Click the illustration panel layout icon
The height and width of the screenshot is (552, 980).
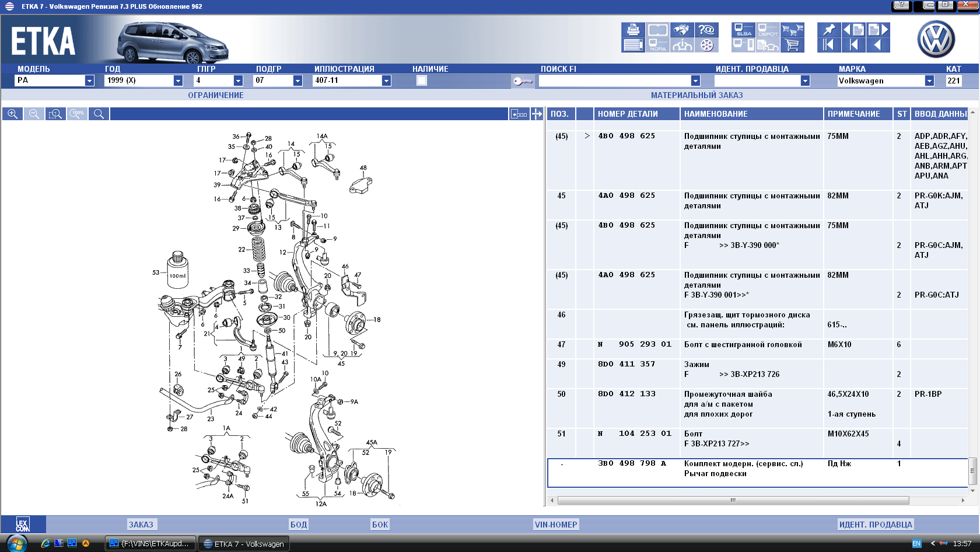click(x=519, y=114)
